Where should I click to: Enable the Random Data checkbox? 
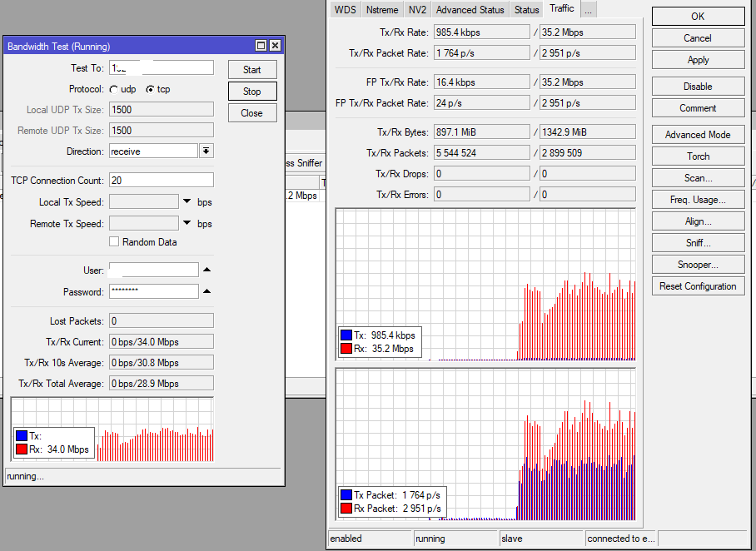point(114,241)
